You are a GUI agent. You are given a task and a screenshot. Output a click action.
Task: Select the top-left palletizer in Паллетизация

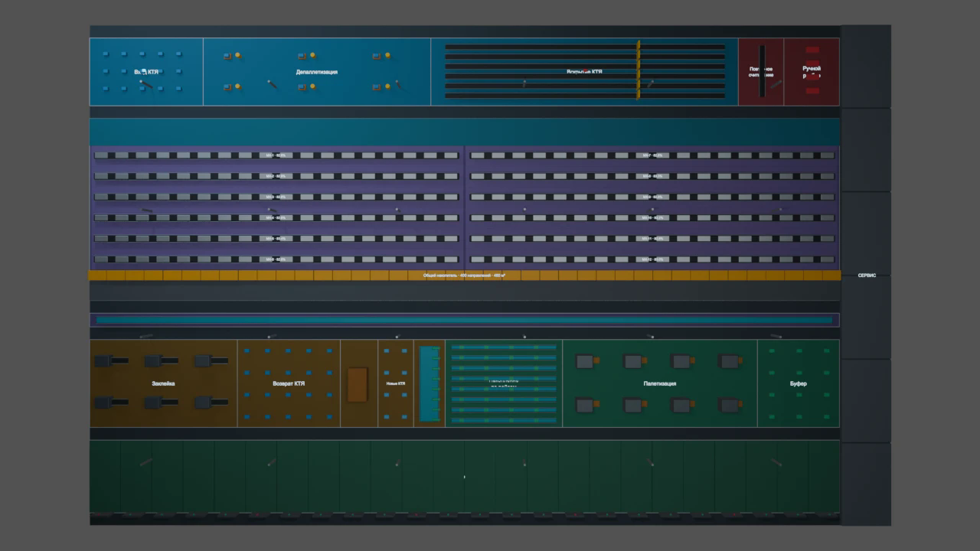(x=588, y=361)
